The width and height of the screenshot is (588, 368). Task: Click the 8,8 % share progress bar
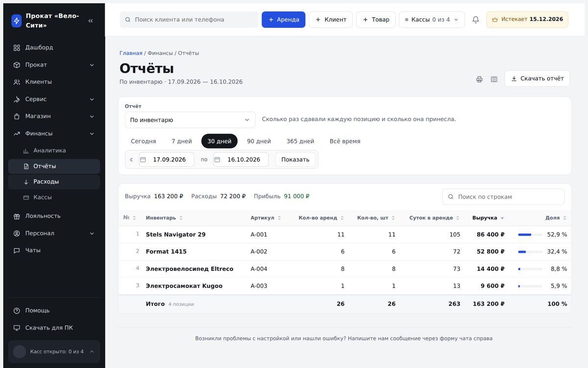point(530,269)
